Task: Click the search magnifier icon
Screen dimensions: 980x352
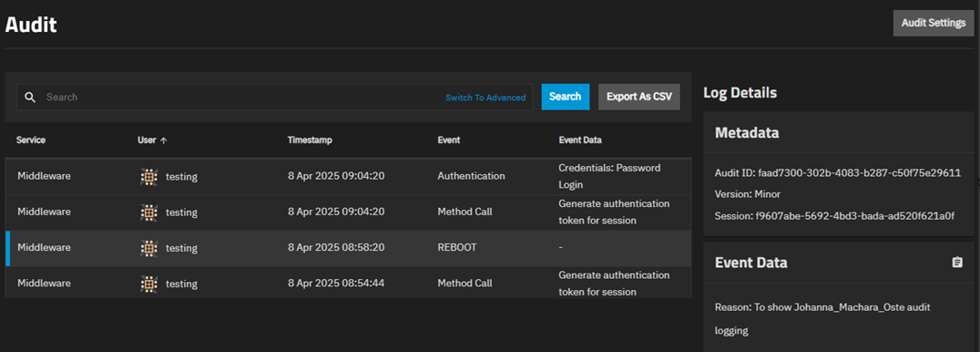Action: click(x=30, y=97)
